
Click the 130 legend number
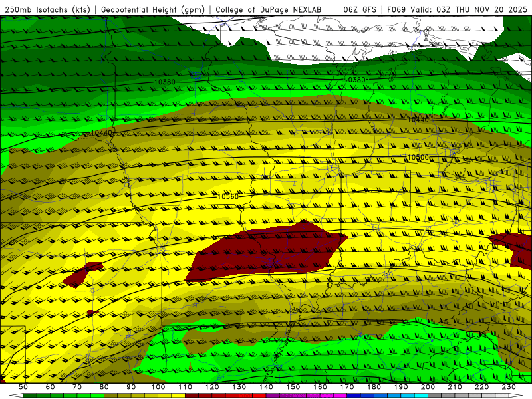pyautogui.click(x=239, y=387)
